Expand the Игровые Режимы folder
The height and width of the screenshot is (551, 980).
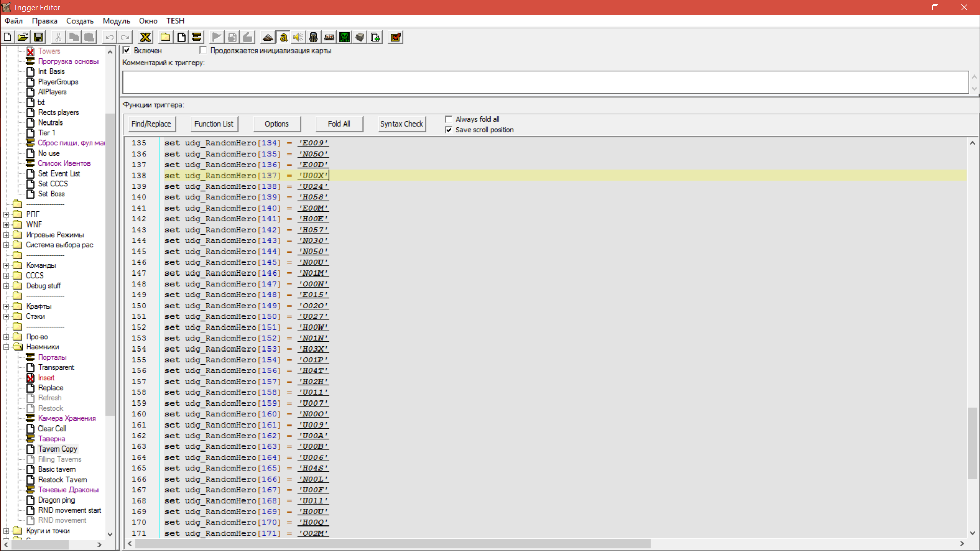point(6,235)
